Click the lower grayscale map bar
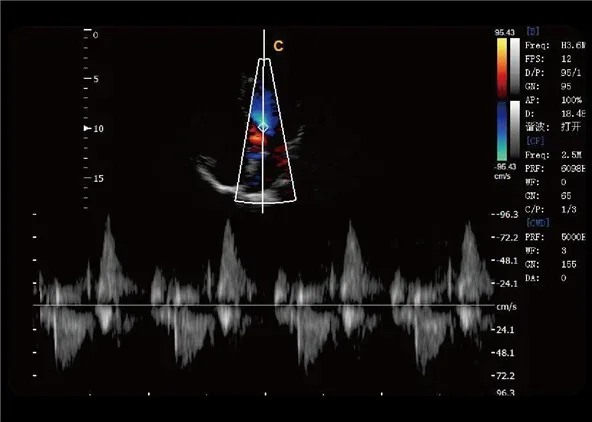This screenshot has height=422, width=592. point(515,129)
